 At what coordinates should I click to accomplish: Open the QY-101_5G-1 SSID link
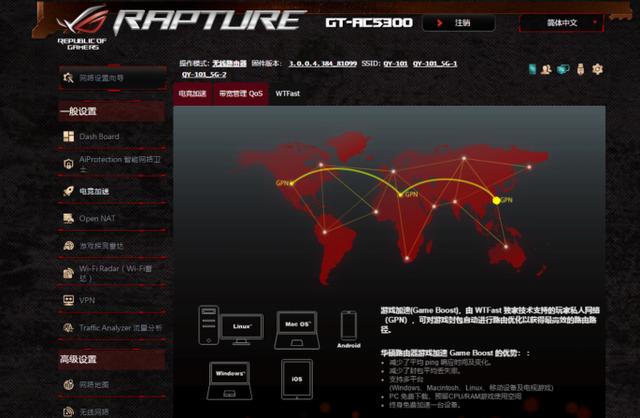(435, 64)
